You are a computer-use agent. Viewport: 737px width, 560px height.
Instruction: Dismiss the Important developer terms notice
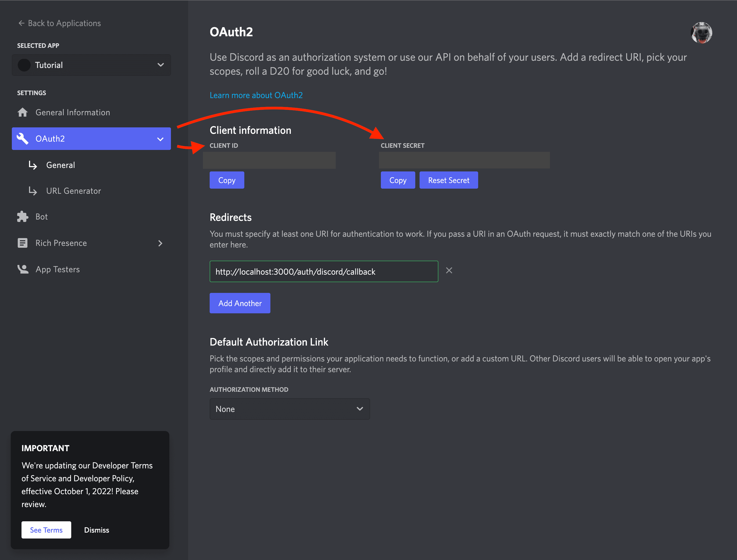pos(97,530)
